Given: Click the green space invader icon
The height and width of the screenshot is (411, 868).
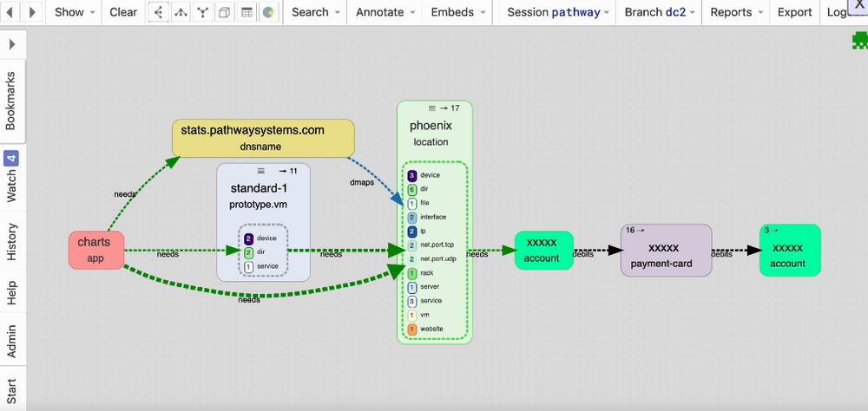Looking at the screenshot, I should click(x=859, y=41).
